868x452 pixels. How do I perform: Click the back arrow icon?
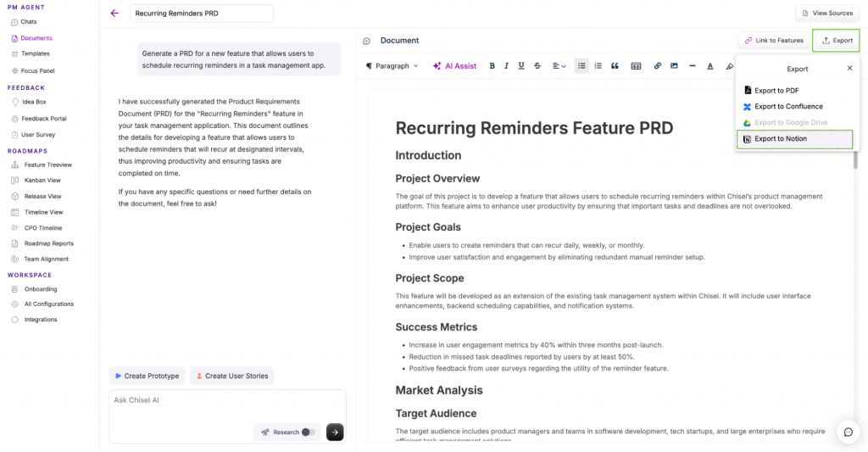(x=114, y=14)
